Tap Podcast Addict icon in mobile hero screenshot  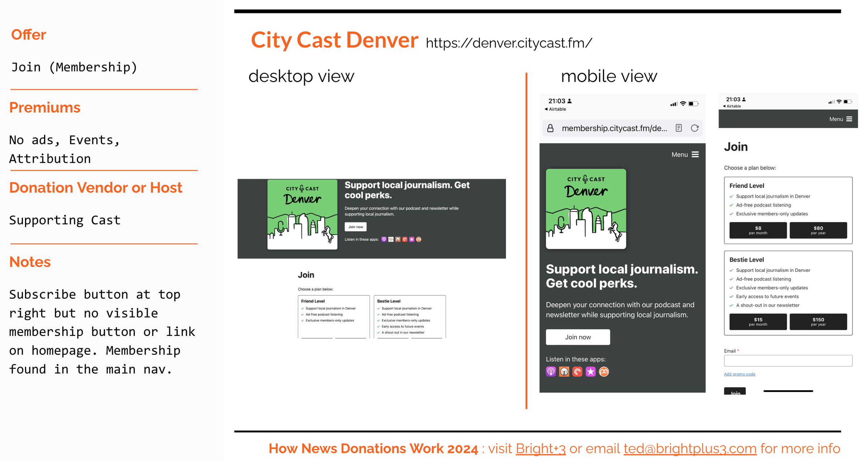tap(604, 372)
